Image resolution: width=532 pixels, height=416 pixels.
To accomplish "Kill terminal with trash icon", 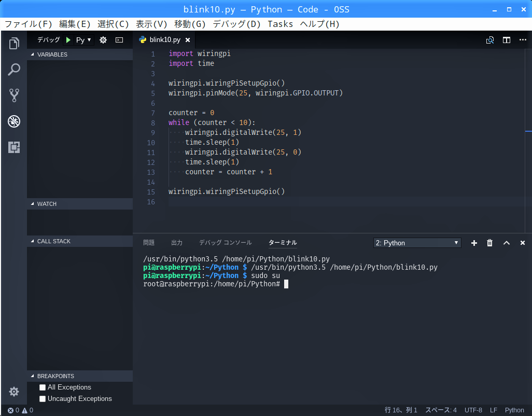I will point(489,243).
